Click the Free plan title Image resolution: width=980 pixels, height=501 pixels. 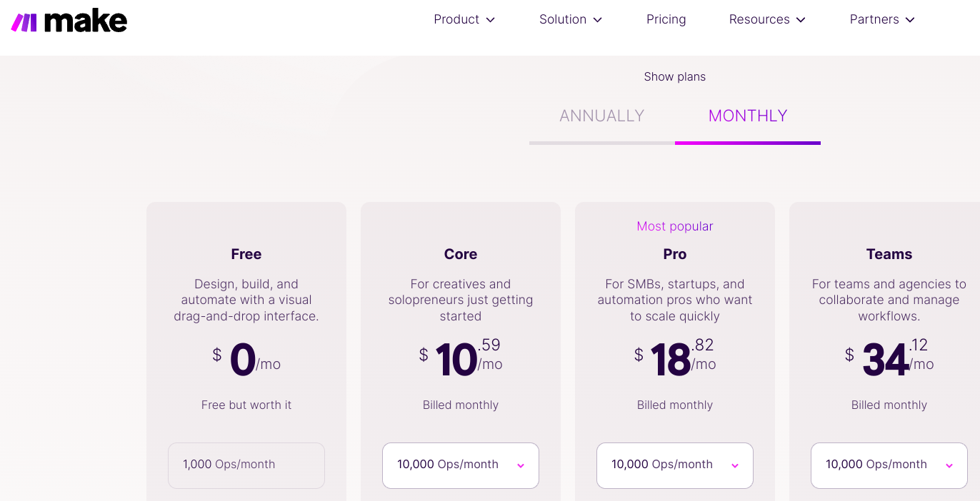[x=246, y=254]
